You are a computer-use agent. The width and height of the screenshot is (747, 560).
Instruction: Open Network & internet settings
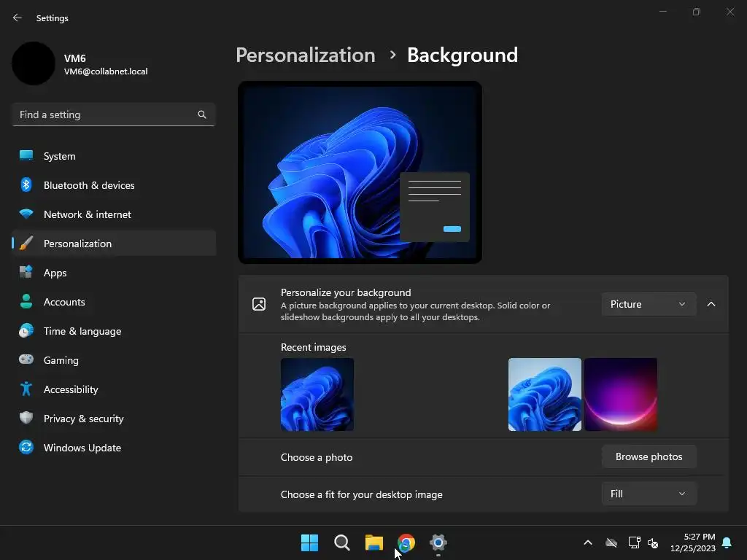click(x=113, y=214)
